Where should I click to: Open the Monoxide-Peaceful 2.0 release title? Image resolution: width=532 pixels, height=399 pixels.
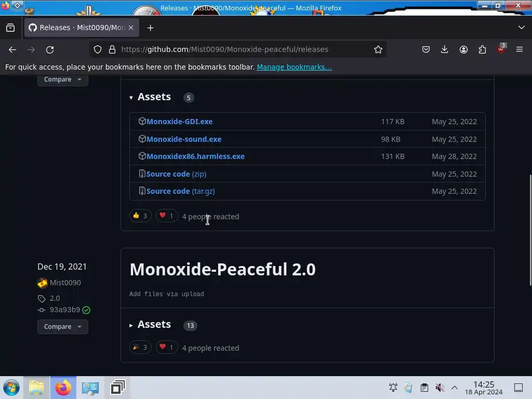click(222, 270)
